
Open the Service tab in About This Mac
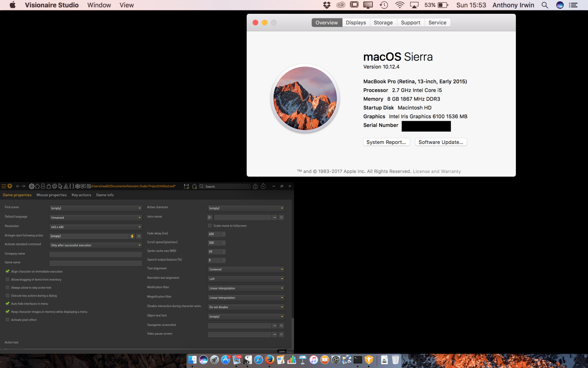coord(437,23)
